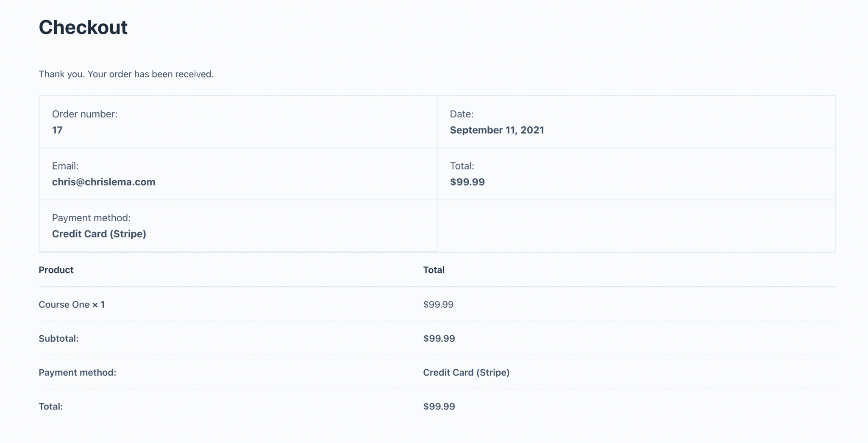Click "Payment method:" label beneath Subtotal
The height and width of the screenshot is (443, 868).
pyautogui.click(x=77, y=372)
